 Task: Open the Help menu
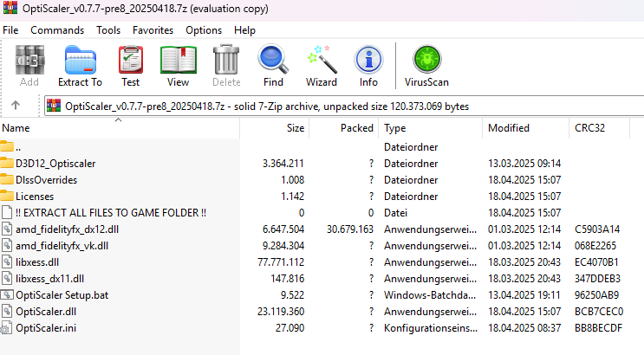tap(244, 30)
